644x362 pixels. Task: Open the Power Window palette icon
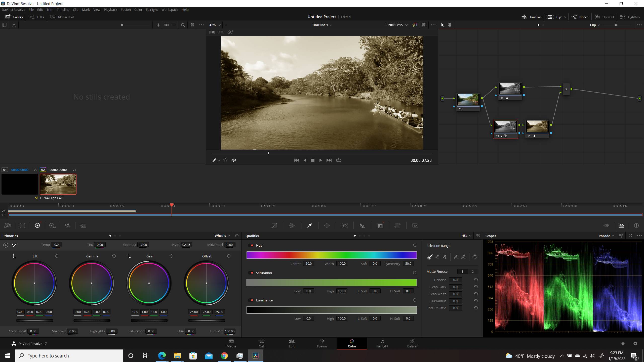pyautogui.click(x=327, y=225)
